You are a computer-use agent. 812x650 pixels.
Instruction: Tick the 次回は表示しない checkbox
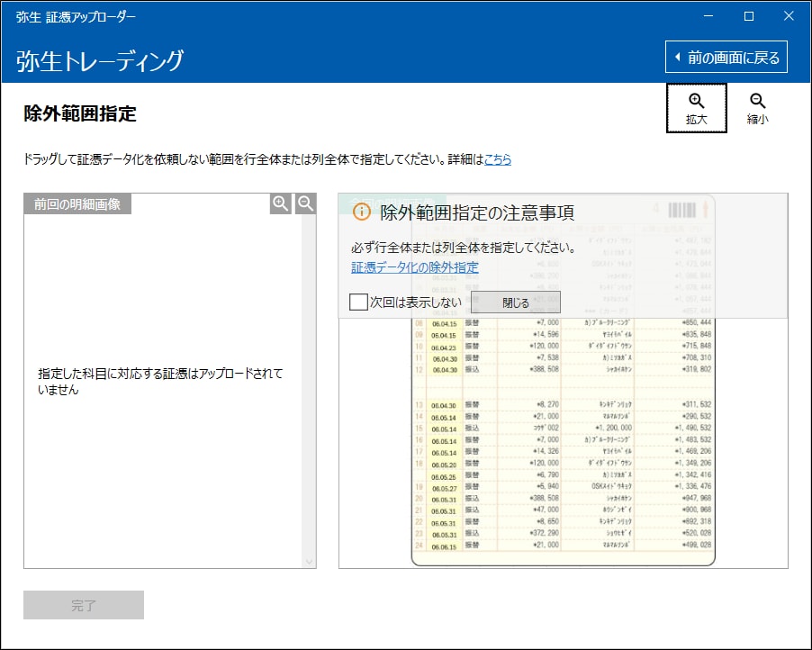click(x=358, y=302)
